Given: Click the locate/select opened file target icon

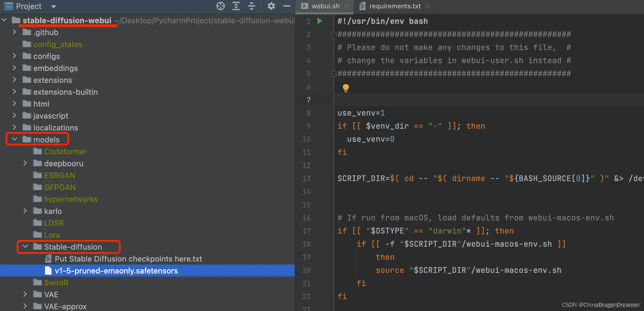Looking at the screenshot, I should tap(220, 6).
